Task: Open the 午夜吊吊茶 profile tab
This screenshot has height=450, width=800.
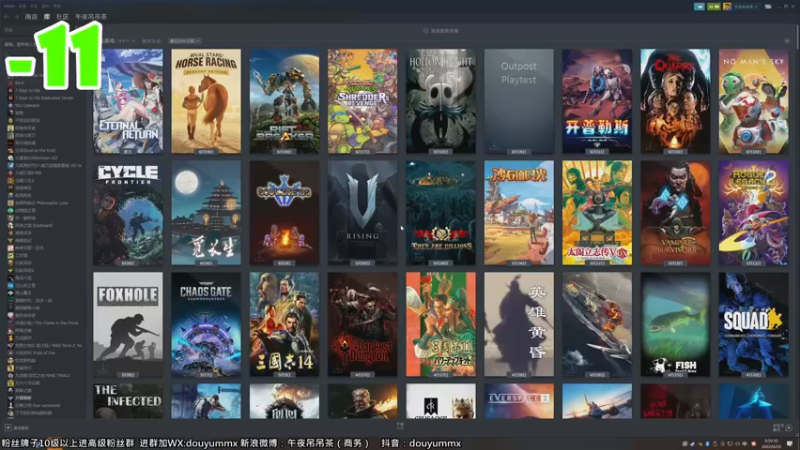Action: [x=91, y=17]
